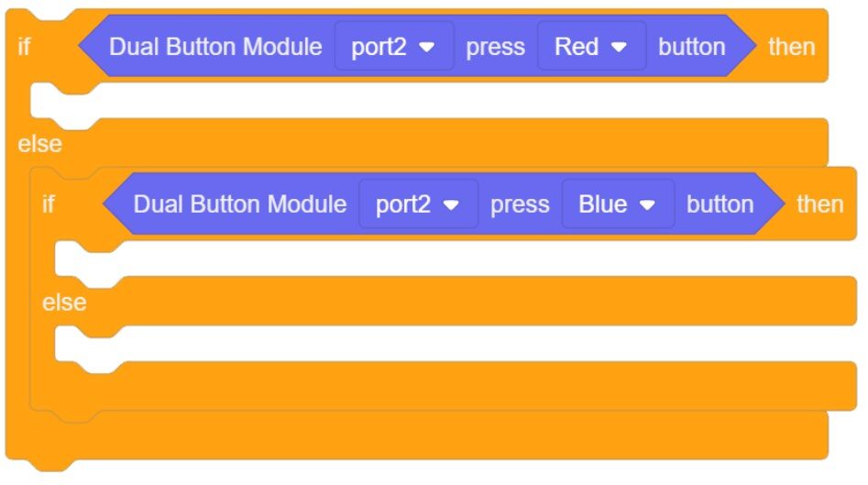Click the "button" word after the Red dropdown
The image size is (868, 485).
(691, 47)
